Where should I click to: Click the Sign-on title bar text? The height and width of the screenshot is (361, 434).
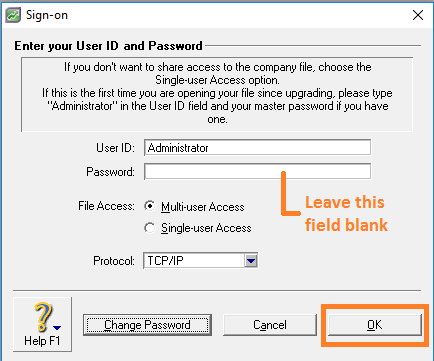coord(47,15)
